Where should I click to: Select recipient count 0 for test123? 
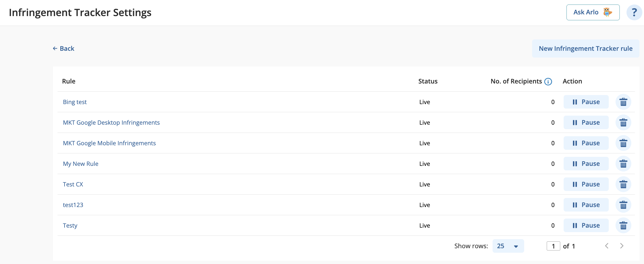pyautogui.click(x=553, y=205)
